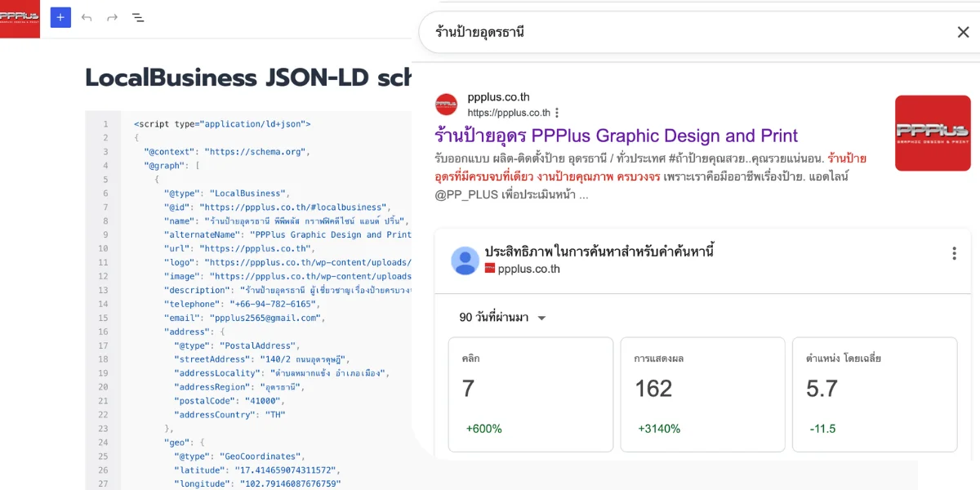980x490 pixels.
Task: Click the "email": "ppplus2565@gmail.com" line
Action: click(x=244, y=318)
